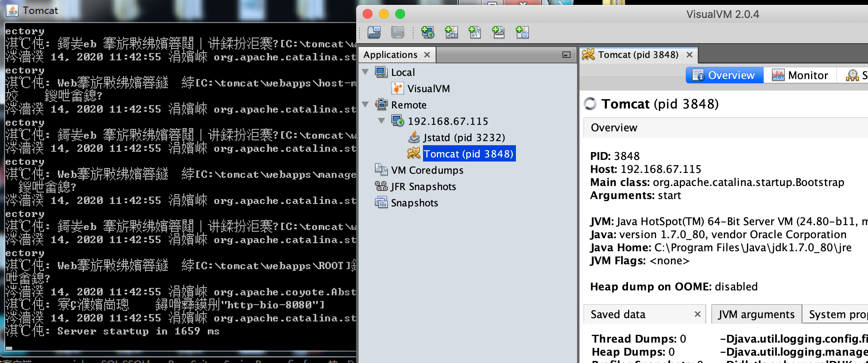Screen dimensions: 868x363
Task: Collapse the Remote tree node
Action: 366,105
